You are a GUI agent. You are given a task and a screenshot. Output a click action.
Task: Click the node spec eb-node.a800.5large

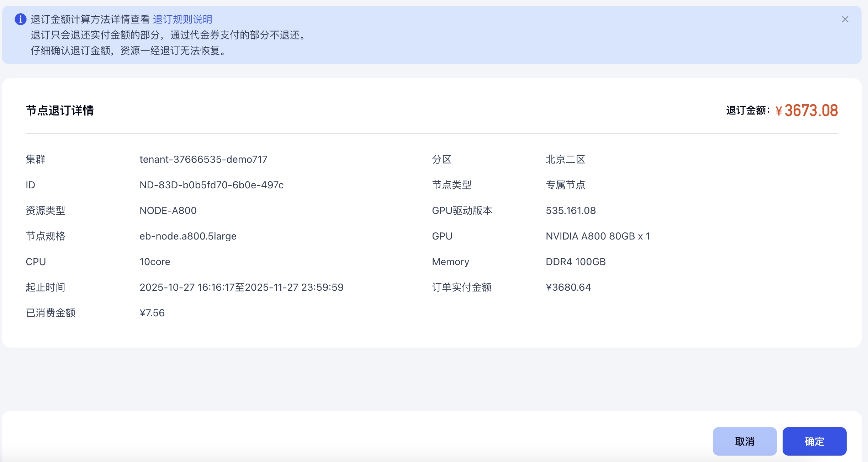tap(188, 236)
